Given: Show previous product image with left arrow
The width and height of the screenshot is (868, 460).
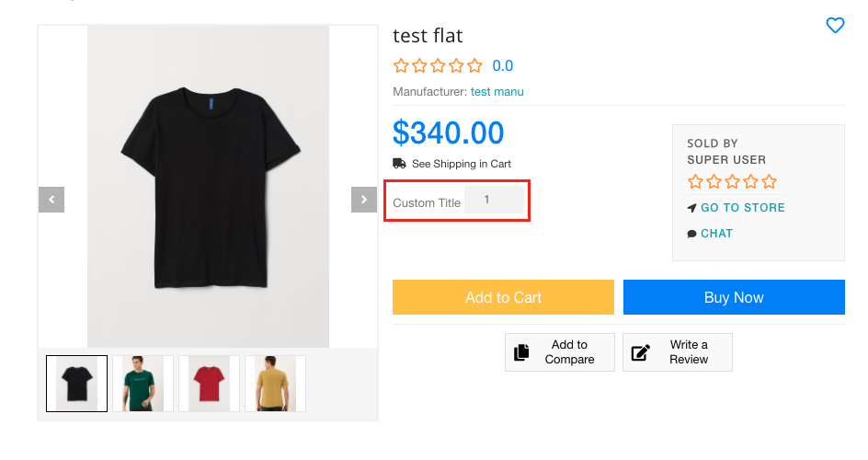Looking at the screenshot, I should click(51, 200).
